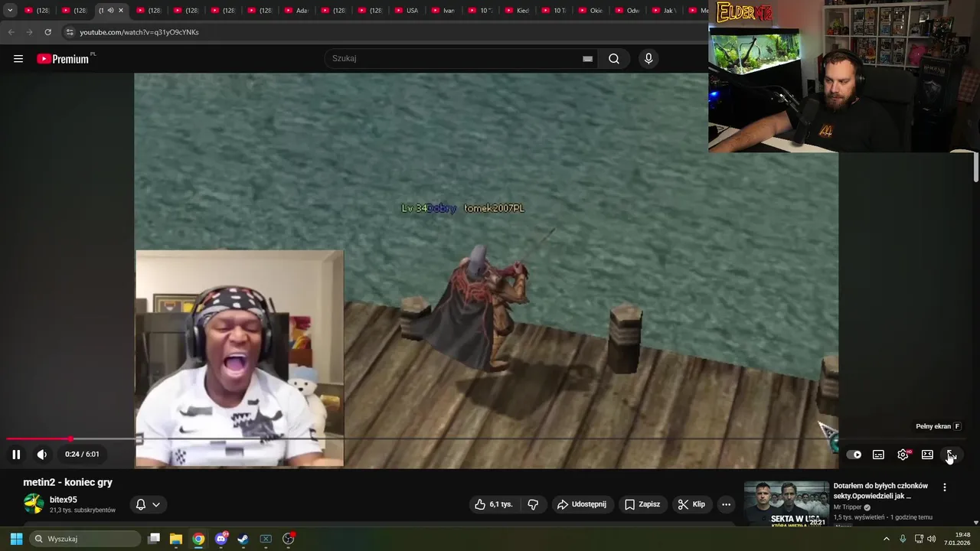
Task: Open the player settings gear
Action: click(x=903, y=455)
